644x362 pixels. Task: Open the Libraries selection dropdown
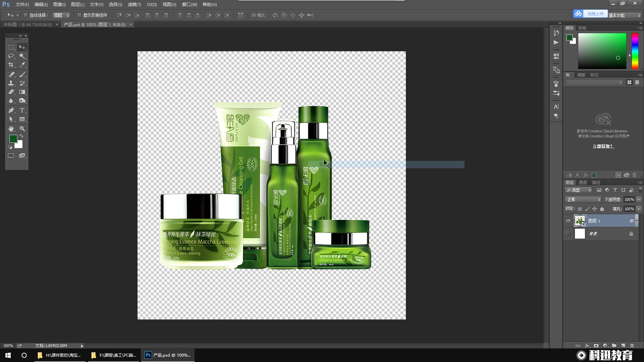tap(594, 82)
